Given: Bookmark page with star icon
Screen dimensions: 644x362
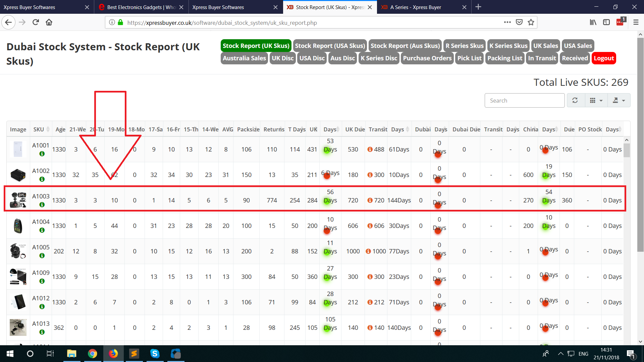Looking at the screenshot, I should pyautogui.click(x=531, y=22).
